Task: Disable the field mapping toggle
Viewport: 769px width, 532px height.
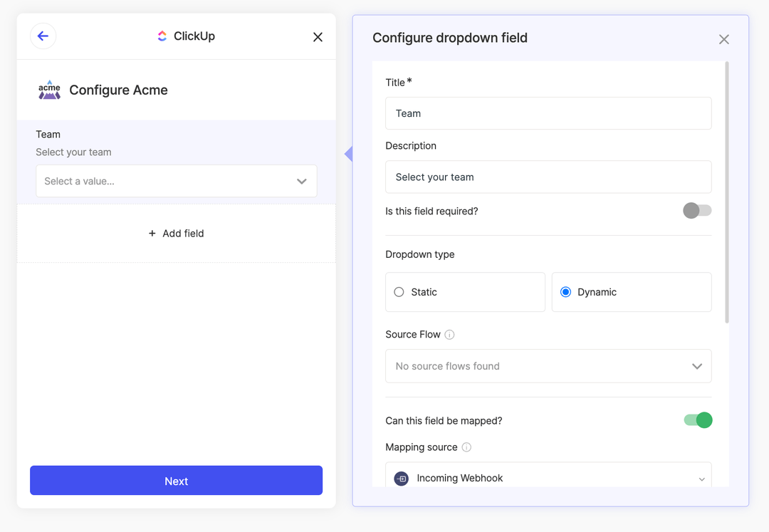Action: (698, 420)
